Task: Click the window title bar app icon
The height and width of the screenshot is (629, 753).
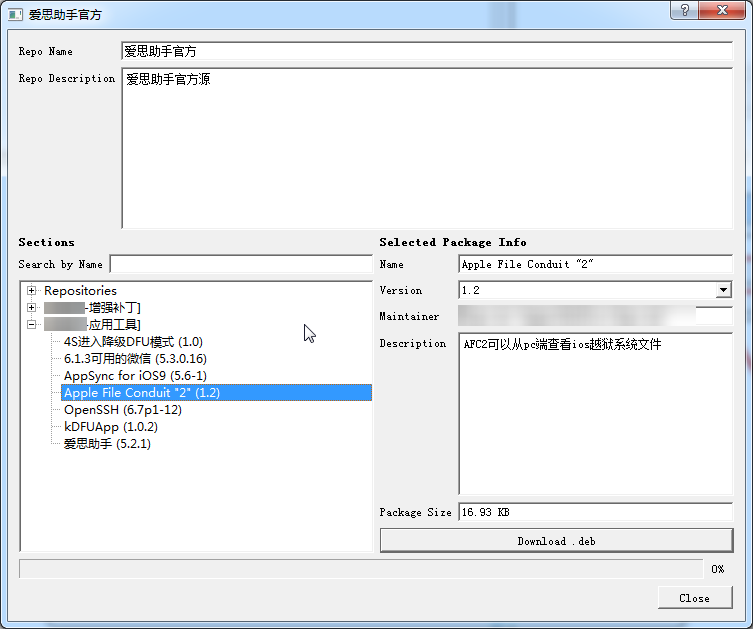Action: coord(15,14)
